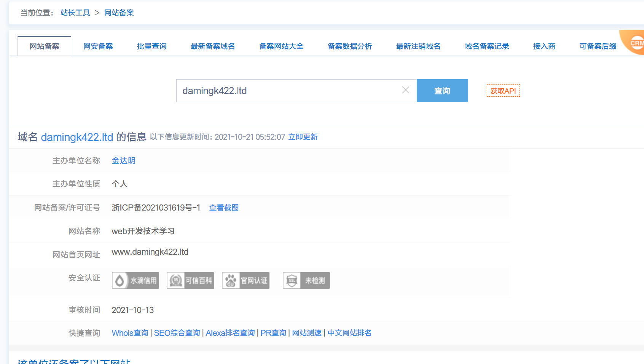Open the 官网认证 Baidu badge
This screenshot has width=644, height=364.
pyautogui.click(x=245, y=281)
